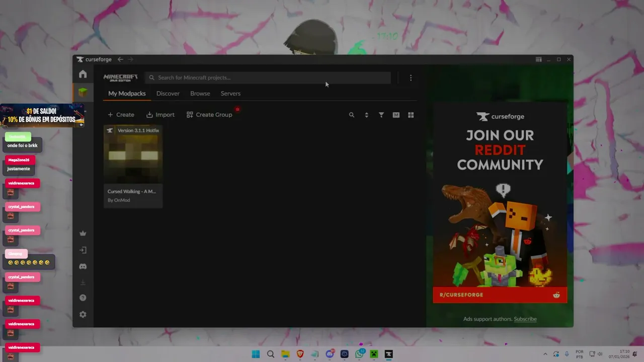
Task: Open the volume control tray icon
Action: (x=600, y=354)
